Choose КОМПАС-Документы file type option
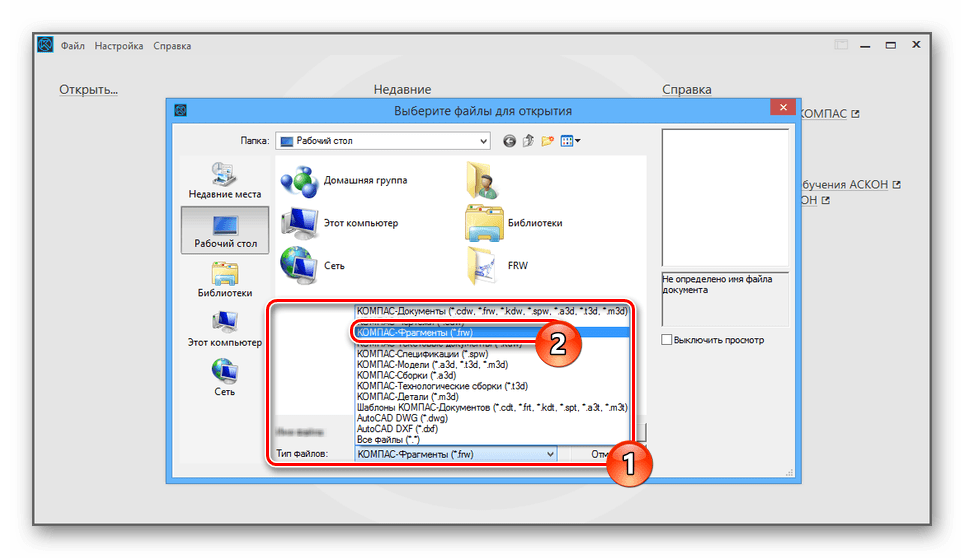 coord(492,311)
